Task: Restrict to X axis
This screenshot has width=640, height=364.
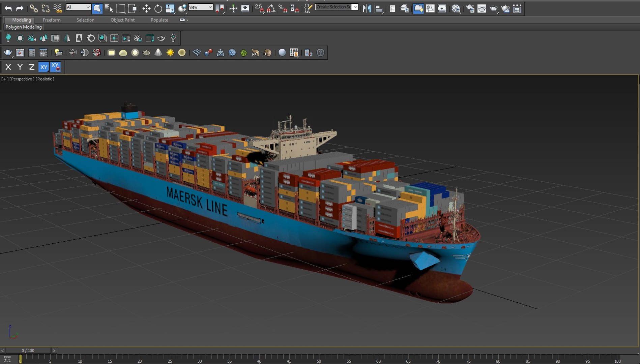Action: point(8,67)
